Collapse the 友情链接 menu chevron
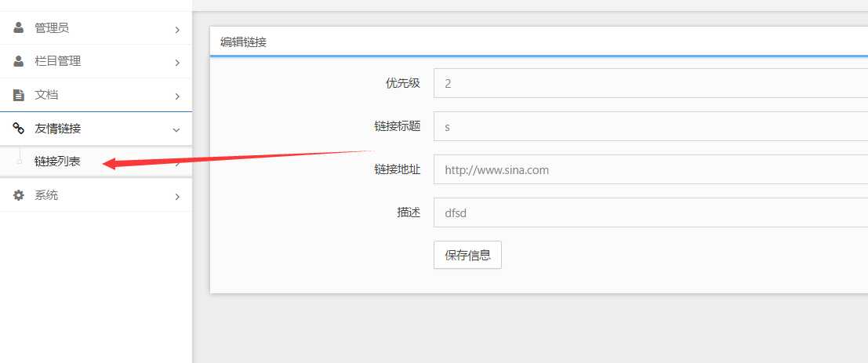Screen dimensions: 868x363 176,130
